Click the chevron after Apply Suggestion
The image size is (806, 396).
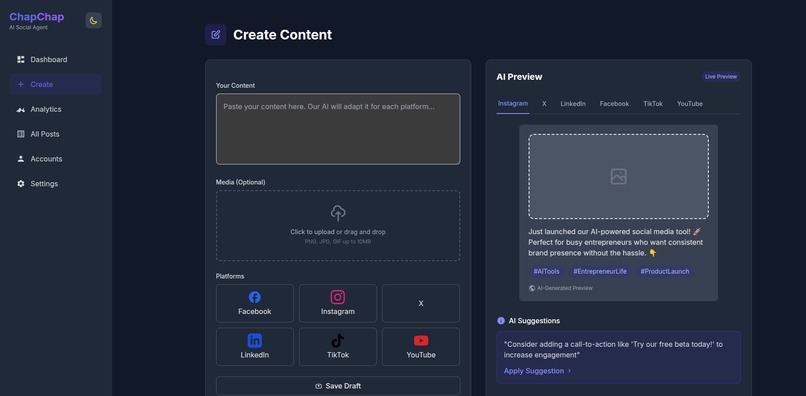pos(569,371)
